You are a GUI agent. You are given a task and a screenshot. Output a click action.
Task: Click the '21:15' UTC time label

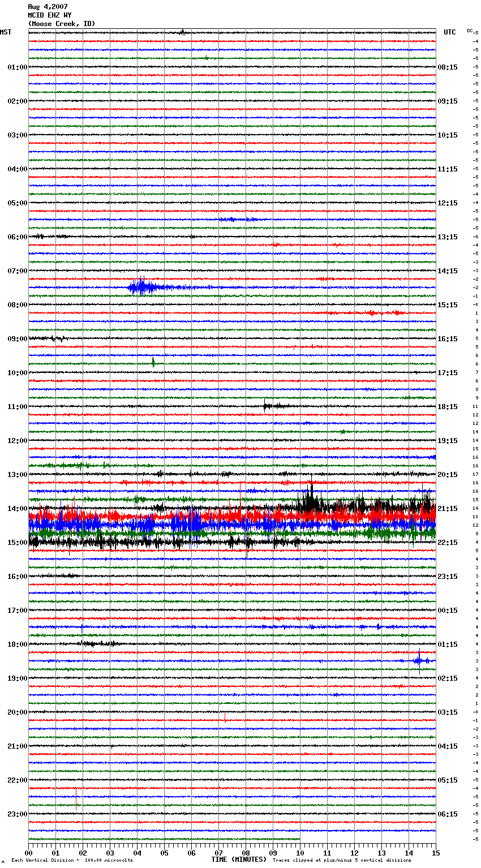point(448,509)
